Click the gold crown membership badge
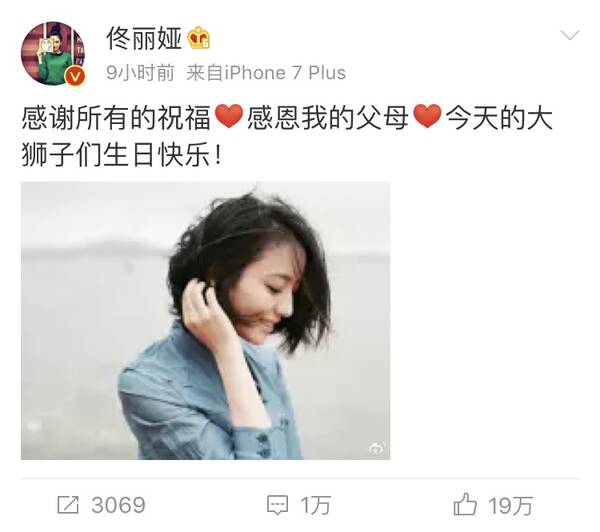This screenshot has width=600, height=532. coord(198,38)
